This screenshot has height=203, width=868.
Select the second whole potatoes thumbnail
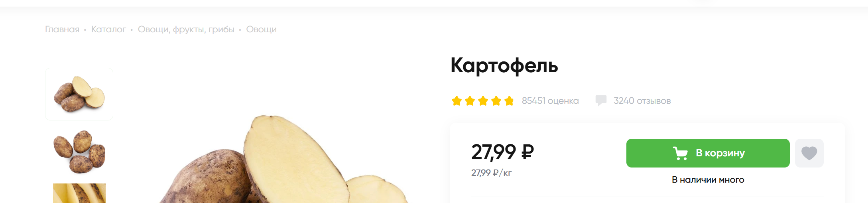point(79,152)
